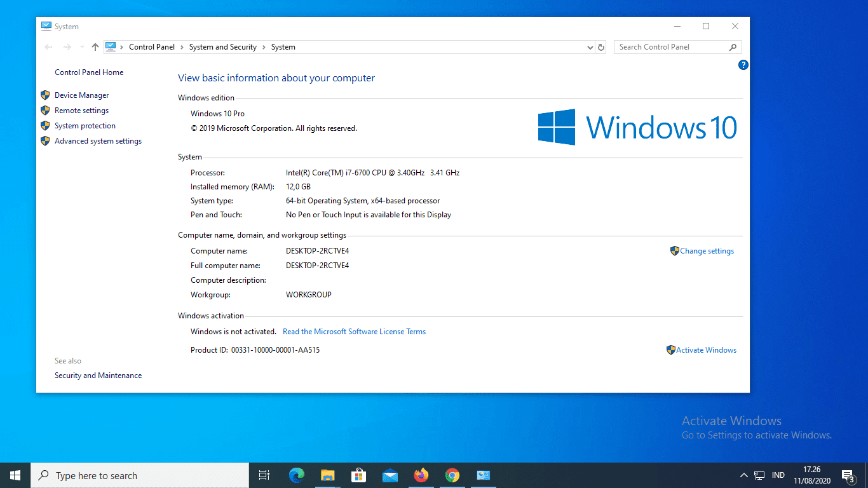Select DESKTOP-2RCTVE4 in the Full computer name row
868x488 pixels.
pyautogui.click(x=318, y=266)
